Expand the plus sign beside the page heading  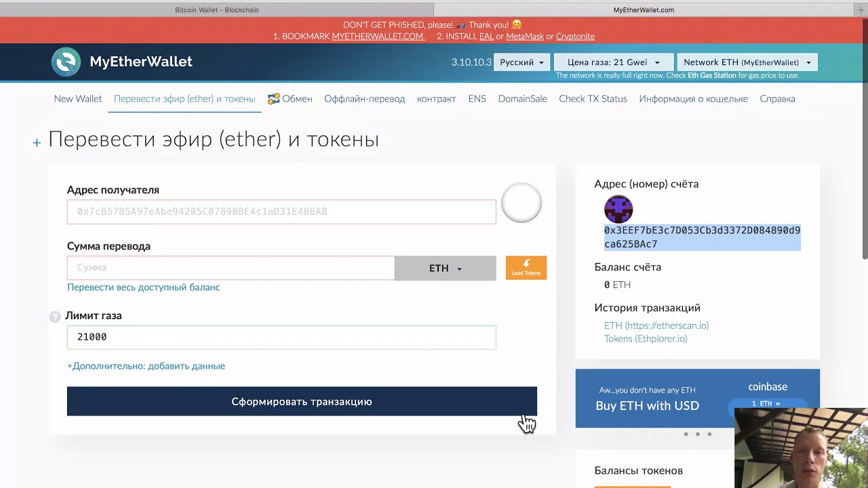(37, 142)
